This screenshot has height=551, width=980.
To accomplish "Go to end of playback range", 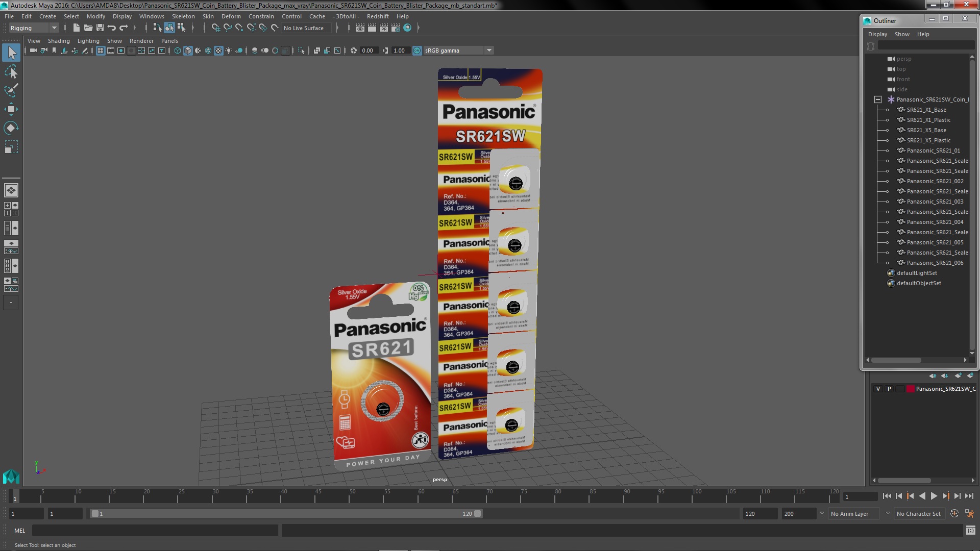I will pos(969,496).
